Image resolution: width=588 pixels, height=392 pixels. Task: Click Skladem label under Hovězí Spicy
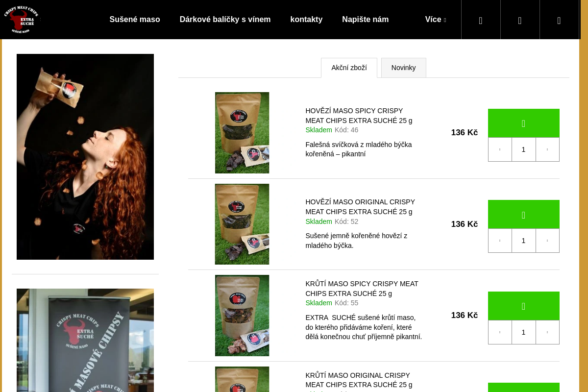click(318, 130)
